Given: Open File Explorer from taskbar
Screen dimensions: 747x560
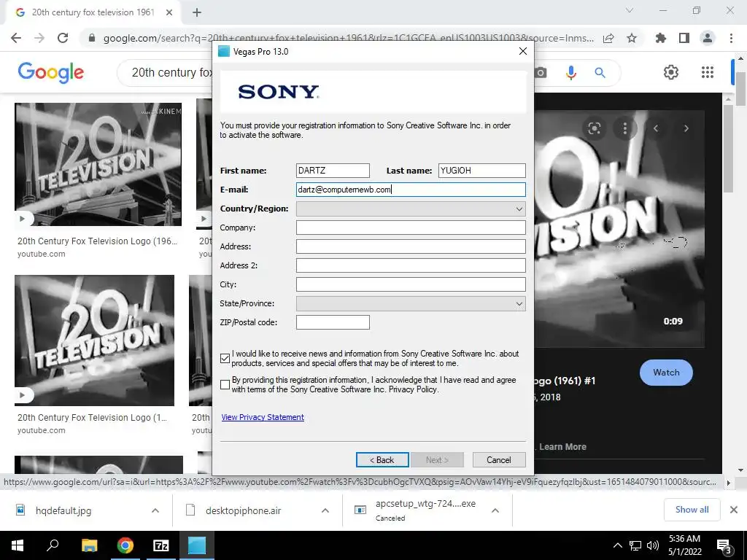Looking at the screenshot, I should click(89, 545).
